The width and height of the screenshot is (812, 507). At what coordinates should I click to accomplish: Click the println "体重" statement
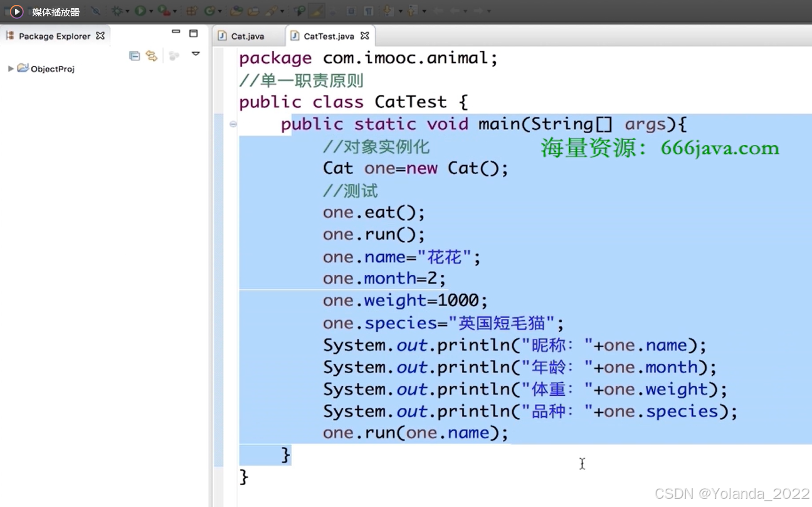(x=525, y=389)
